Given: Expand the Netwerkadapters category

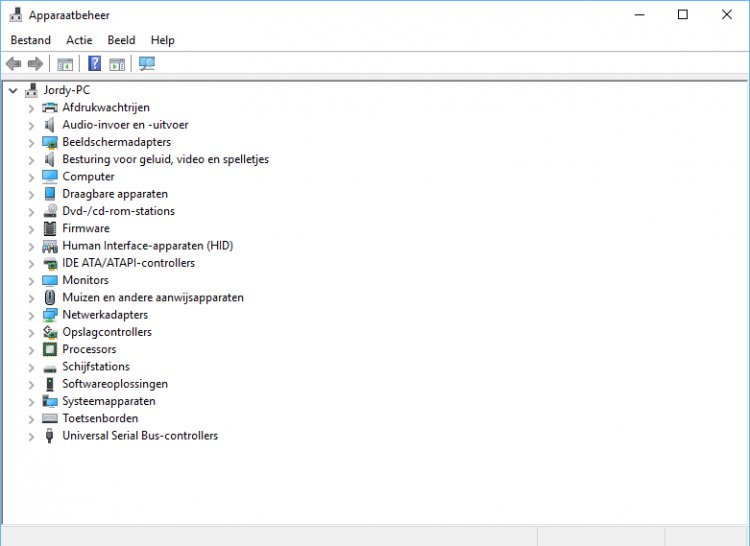Looking at the screenshot, I should (x=31, y=315).
